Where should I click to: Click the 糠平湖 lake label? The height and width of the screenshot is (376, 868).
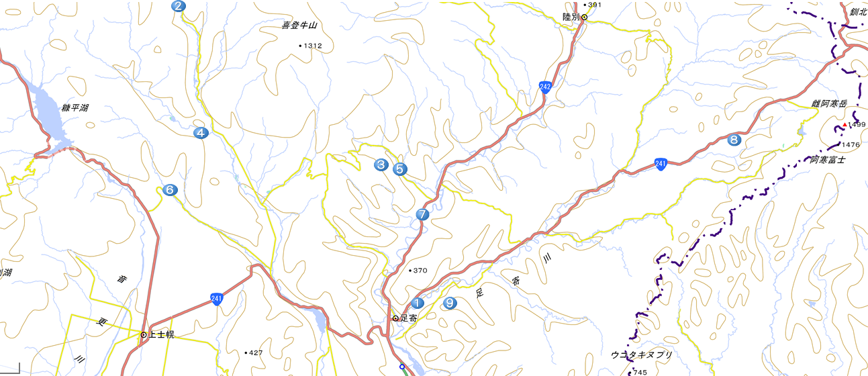point(75,108)
